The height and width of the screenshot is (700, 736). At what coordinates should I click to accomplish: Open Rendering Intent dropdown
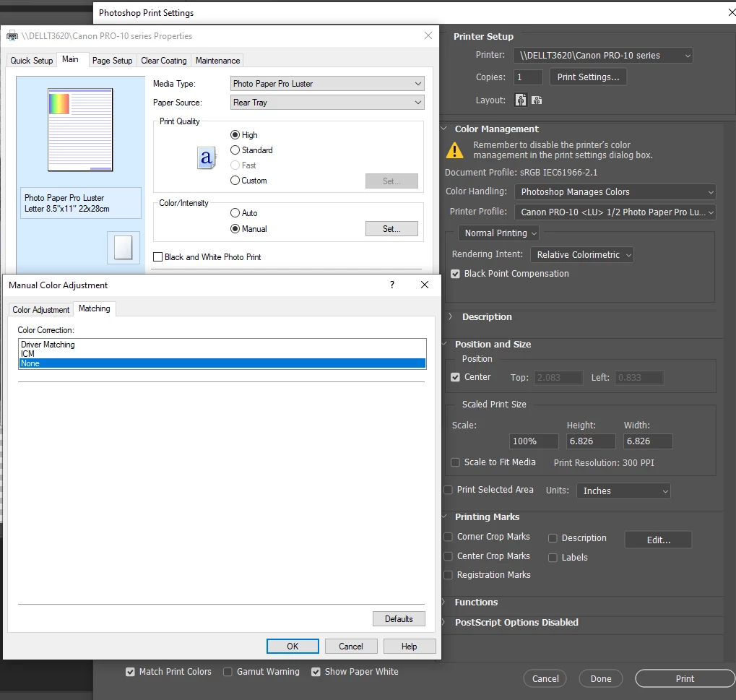click(x=581, y=254)
